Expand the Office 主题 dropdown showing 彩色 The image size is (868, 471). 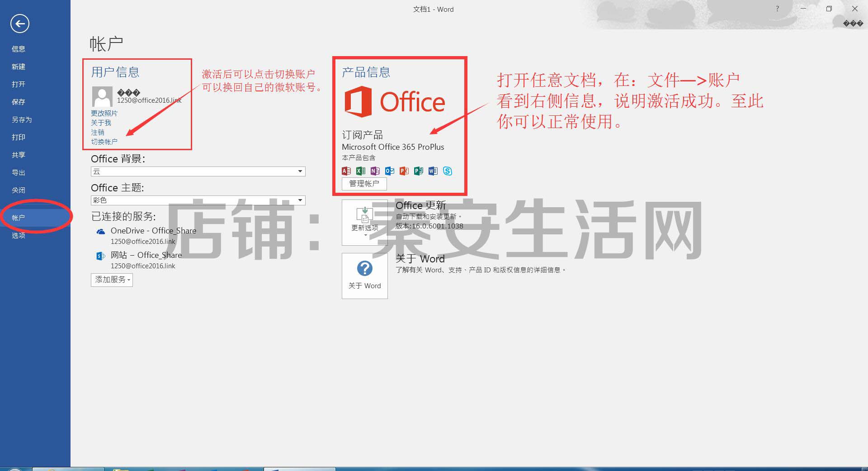pos(198,200)
